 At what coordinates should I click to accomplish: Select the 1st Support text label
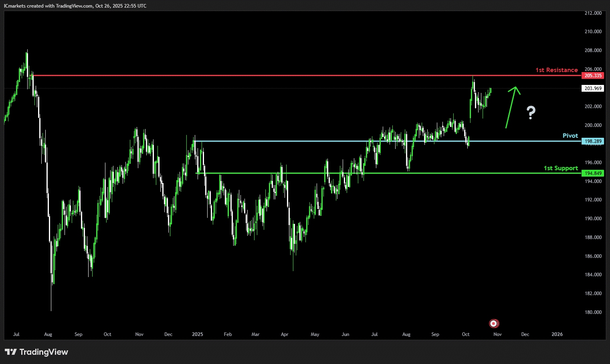pyautogui.click(x=560, y=168)
